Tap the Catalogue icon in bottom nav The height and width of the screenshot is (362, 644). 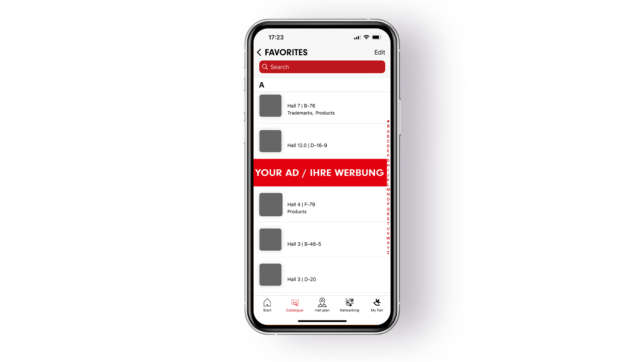[294, 305]
